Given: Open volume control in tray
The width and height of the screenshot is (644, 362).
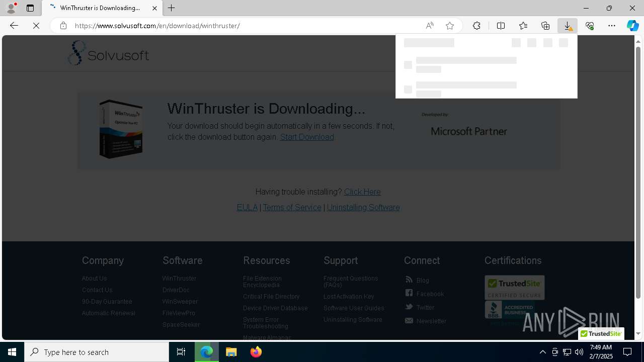Looking at the screenshot, I should [579, 352].
